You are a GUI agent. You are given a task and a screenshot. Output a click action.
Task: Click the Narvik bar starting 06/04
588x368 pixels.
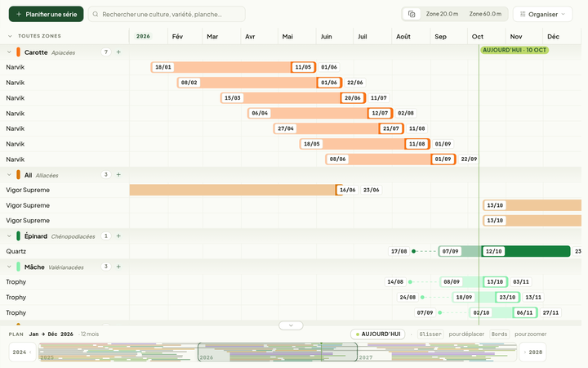tap(318, 113)
